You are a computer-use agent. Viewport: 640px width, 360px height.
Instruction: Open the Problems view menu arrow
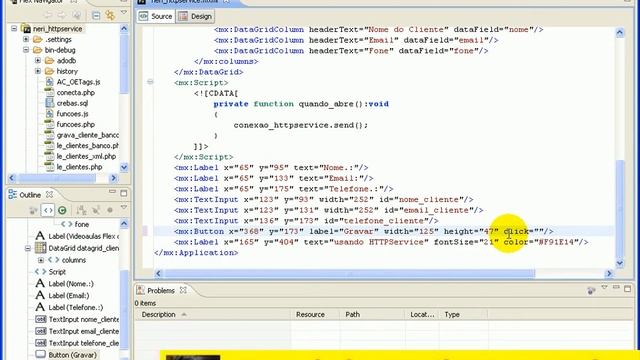coord(604,288)
